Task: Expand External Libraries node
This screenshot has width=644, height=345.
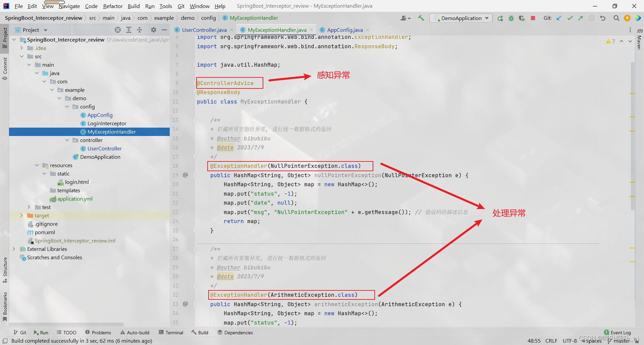Action: coord(14,249)
